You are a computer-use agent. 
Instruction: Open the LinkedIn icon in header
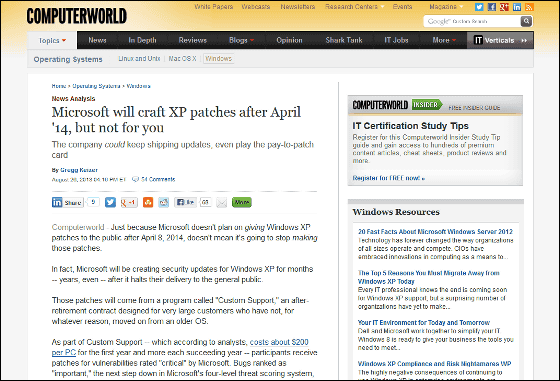pos(517,7)
